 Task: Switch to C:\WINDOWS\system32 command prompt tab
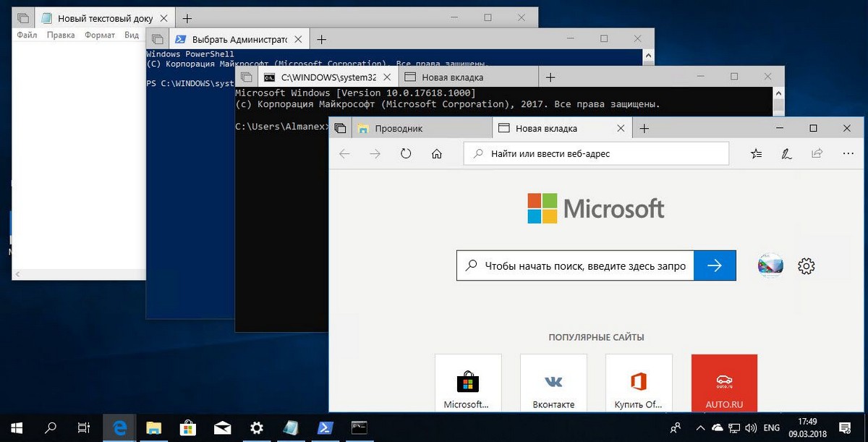[328, 77]
